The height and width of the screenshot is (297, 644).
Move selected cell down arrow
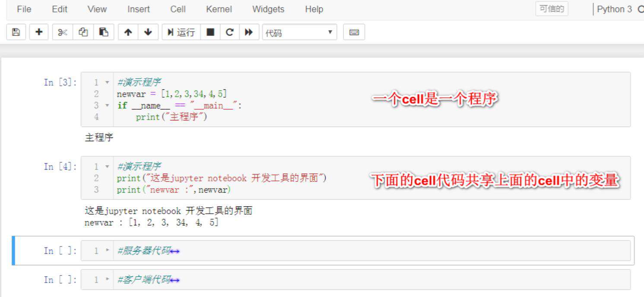click(148, 32)
